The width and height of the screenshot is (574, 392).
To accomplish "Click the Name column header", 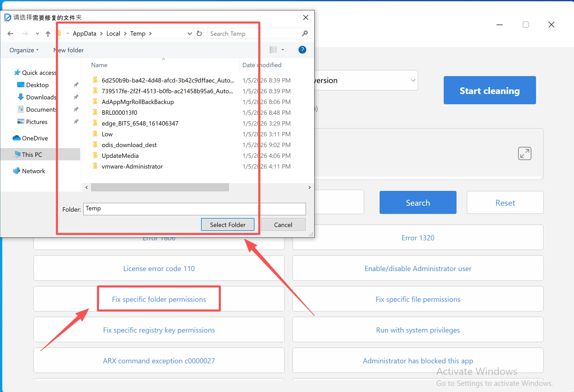I will (99, 65).
